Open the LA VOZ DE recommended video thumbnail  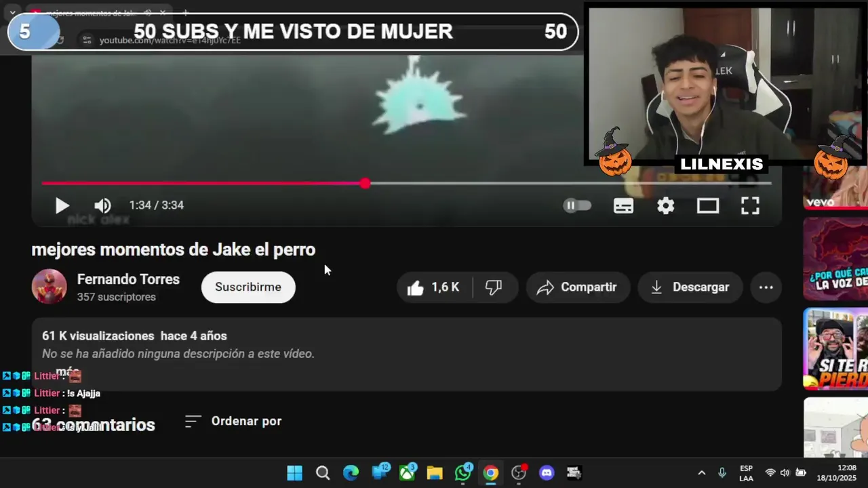(835, 259)
